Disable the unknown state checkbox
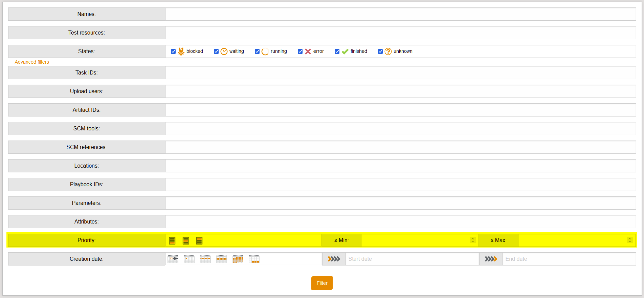Screen dimensions: 644x298 pyautogui.click(x=380, y=51)
